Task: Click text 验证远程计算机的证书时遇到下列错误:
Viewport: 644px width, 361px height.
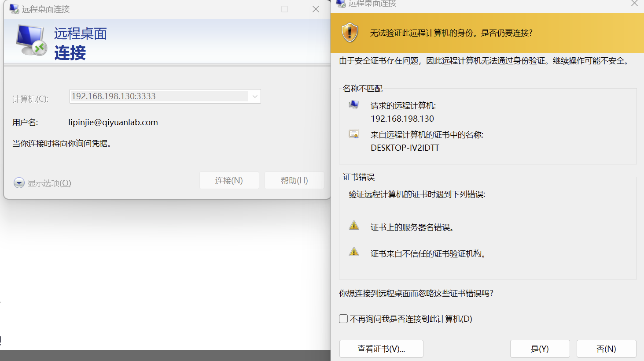Action: (x=417, y=194)
